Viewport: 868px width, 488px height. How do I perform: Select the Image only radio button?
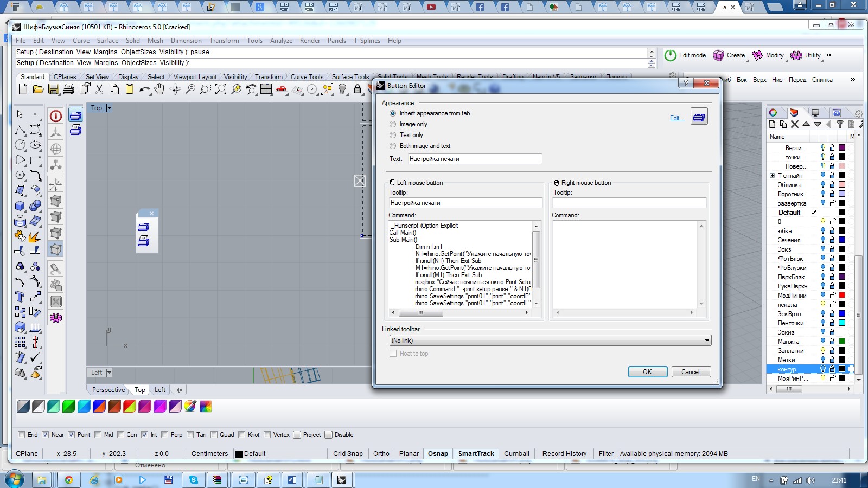[393, 124]
